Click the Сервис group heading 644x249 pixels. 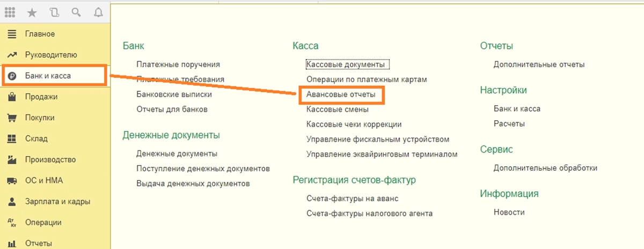pos(496,149)
